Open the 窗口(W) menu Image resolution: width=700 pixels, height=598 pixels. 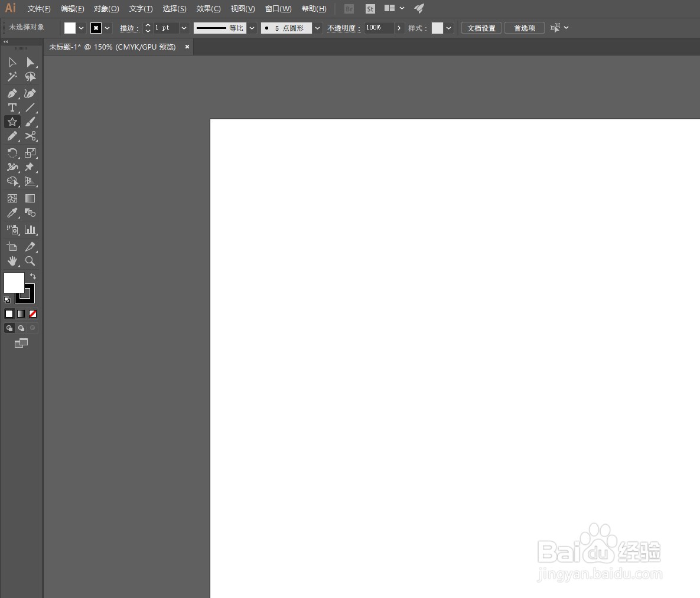point(278,9)
